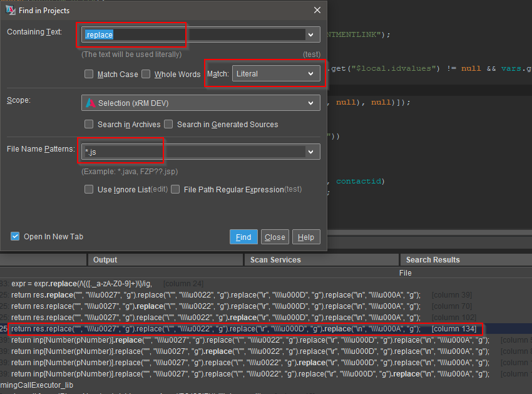Select the 'return res.replace' result at column 102
532x394 pixels.
[x=266, y=317]
